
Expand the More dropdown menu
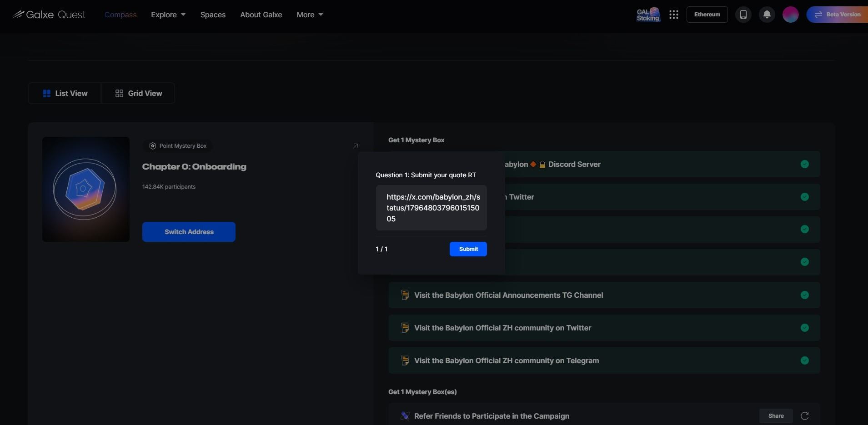click(310, 15)
